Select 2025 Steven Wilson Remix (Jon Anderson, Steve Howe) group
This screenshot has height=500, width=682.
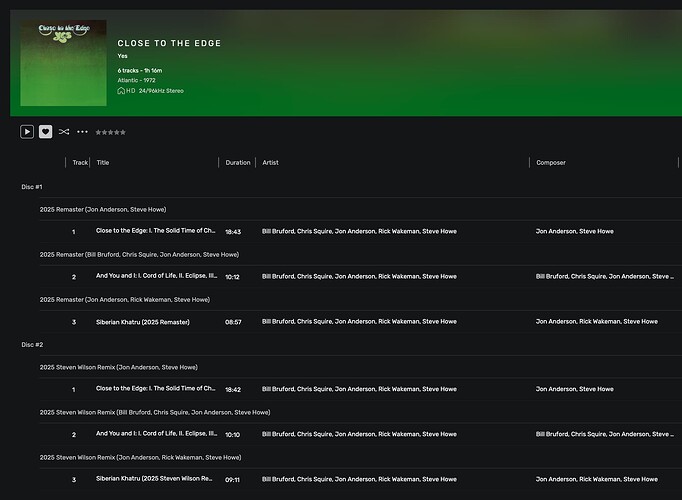118,367
